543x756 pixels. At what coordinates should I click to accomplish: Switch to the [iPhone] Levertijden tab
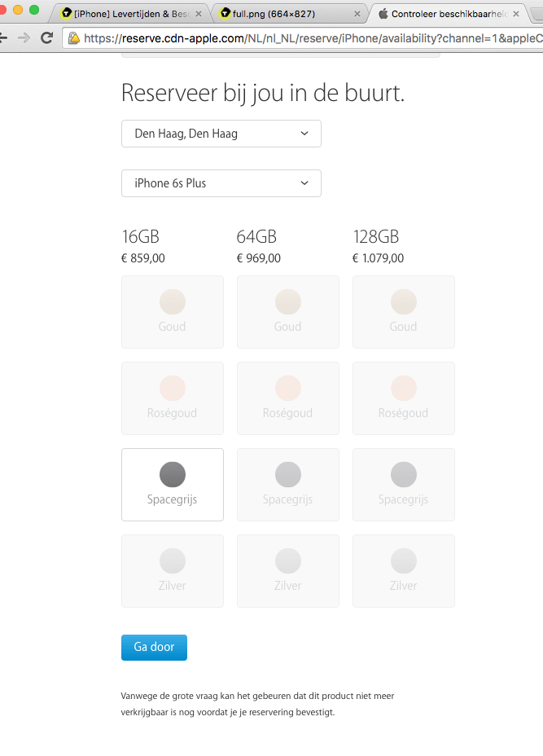130,14
